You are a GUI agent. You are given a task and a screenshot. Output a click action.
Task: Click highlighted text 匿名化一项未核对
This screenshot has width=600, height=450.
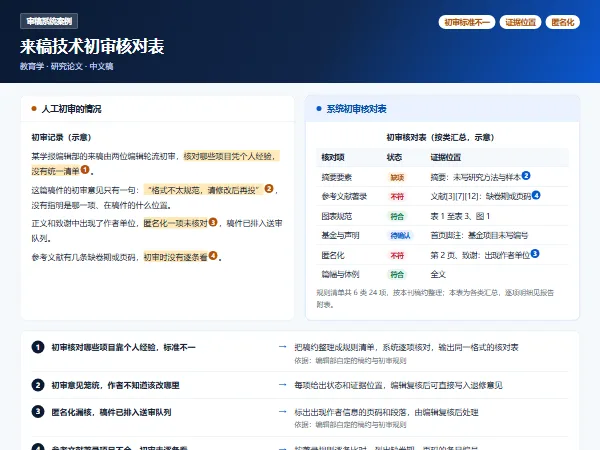[x=176, y=223]
